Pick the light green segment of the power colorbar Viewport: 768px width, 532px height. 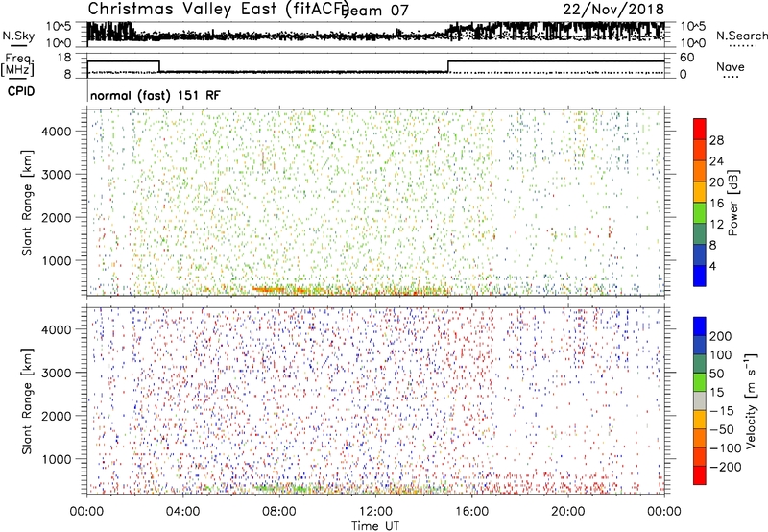(x=700, y=213)
